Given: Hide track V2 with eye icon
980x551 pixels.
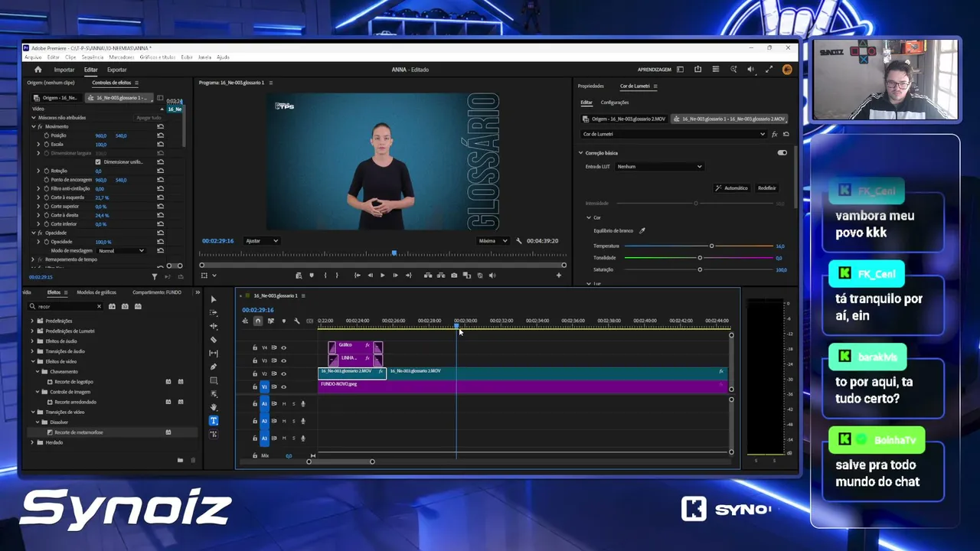Looking at the screenshot, I should (x=283, y=373).
